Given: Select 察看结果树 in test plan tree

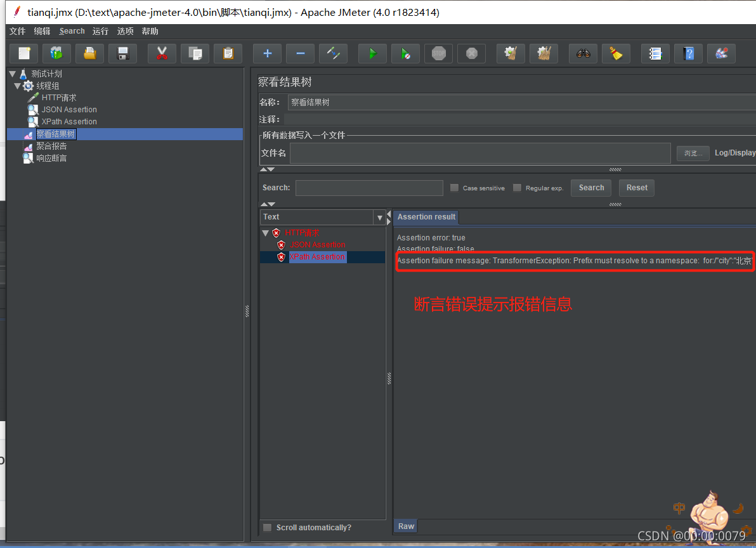Looking at the screenshot, I should click(56, 134).
